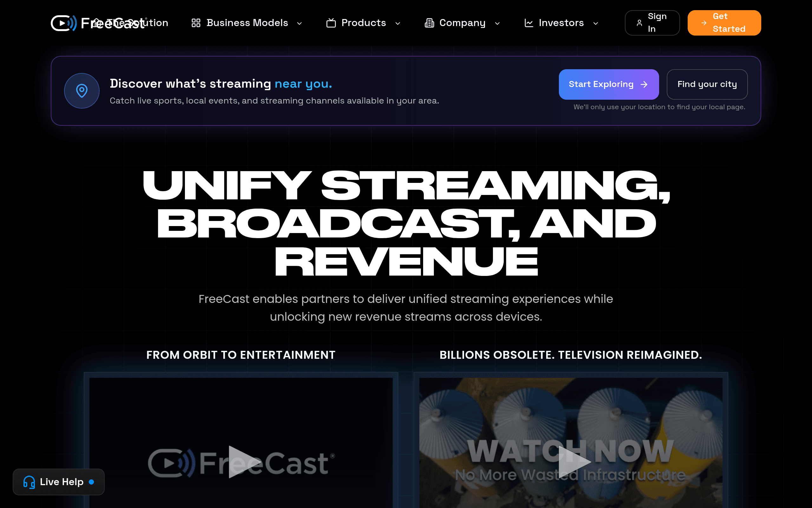The height and width of the screenshot is (508, 812).
Task: Expand the Company dropdown chevron
Action: (497, 23)
